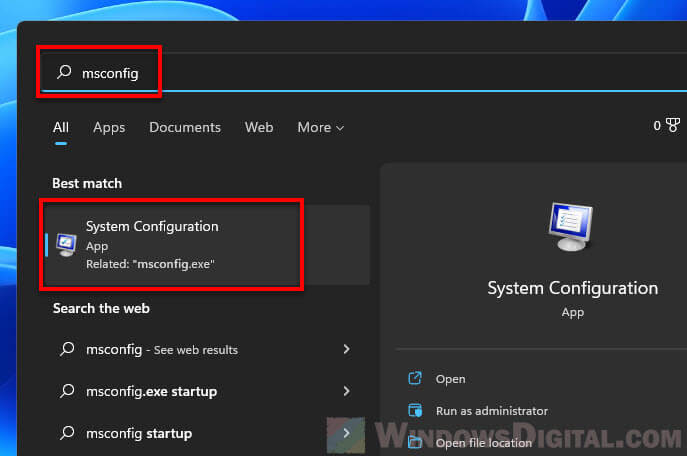Choose Run as administrator

492,411
